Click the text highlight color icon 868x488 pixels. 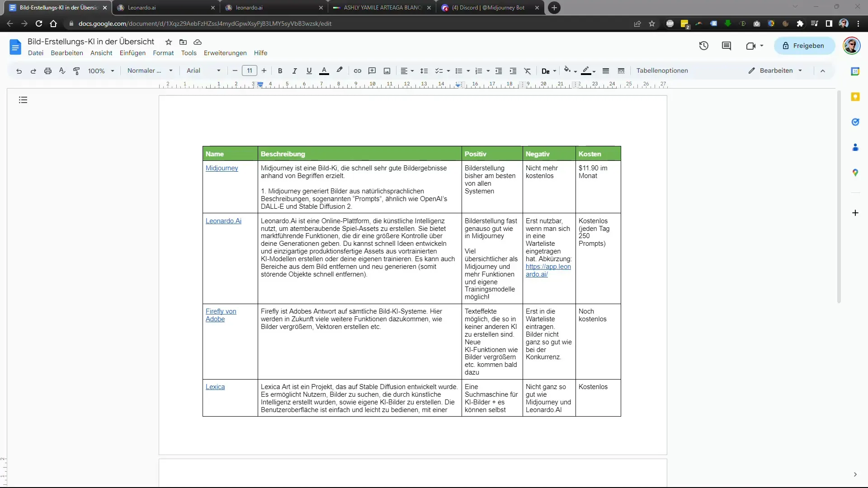339,70
